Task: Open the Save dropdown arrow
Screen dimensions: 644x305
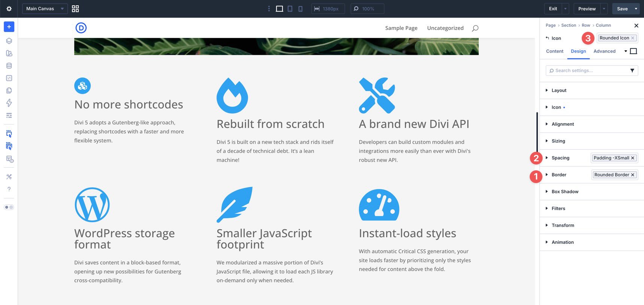Action: click(x=636, y=9)
